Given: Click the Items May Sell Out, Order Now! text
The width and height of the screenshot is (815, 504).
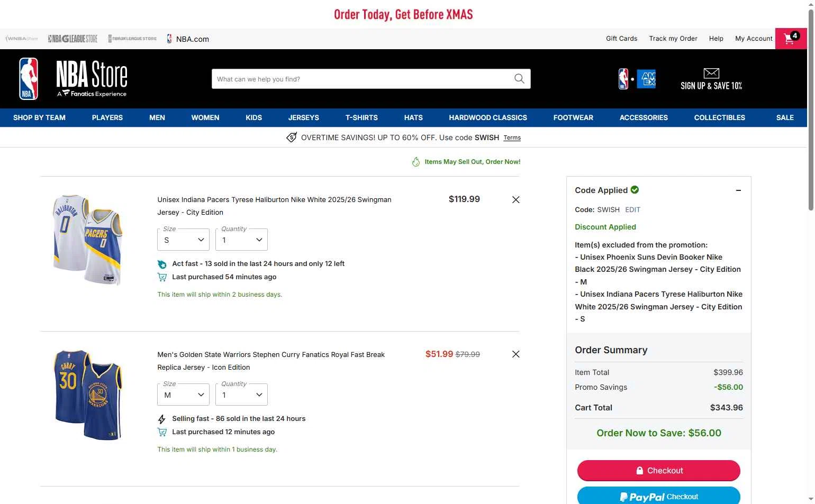Looking at the screenshot, I should [x=472, y=162].
